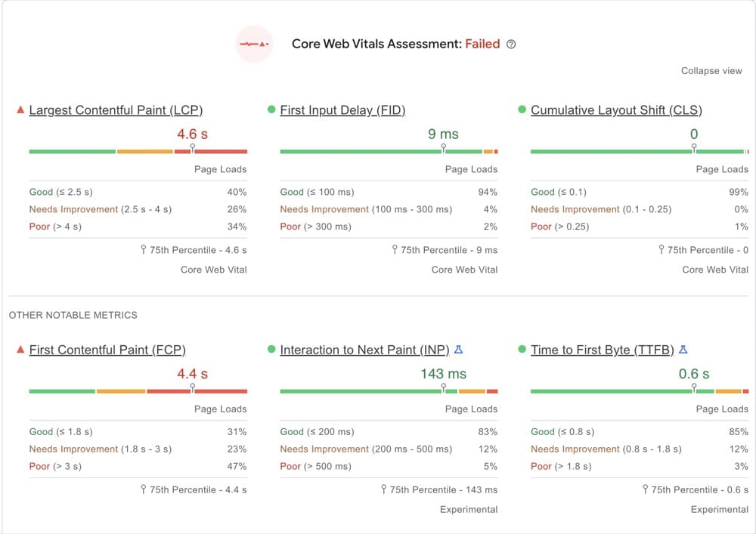Click the green segment of the INP distribution bar
This screenshot has height=534, width=756.
pyautogui.click(x=361, y=391)
